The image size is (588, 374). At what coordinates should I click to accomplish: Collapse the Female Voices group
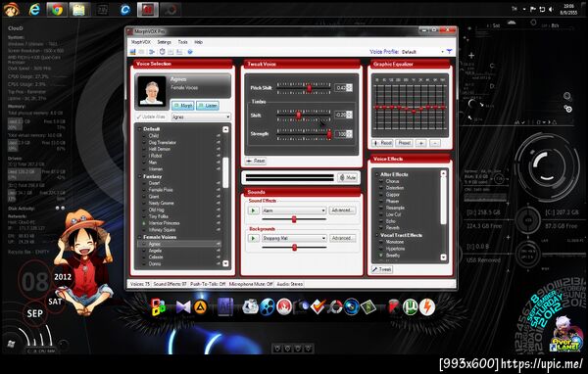[139, 237]
